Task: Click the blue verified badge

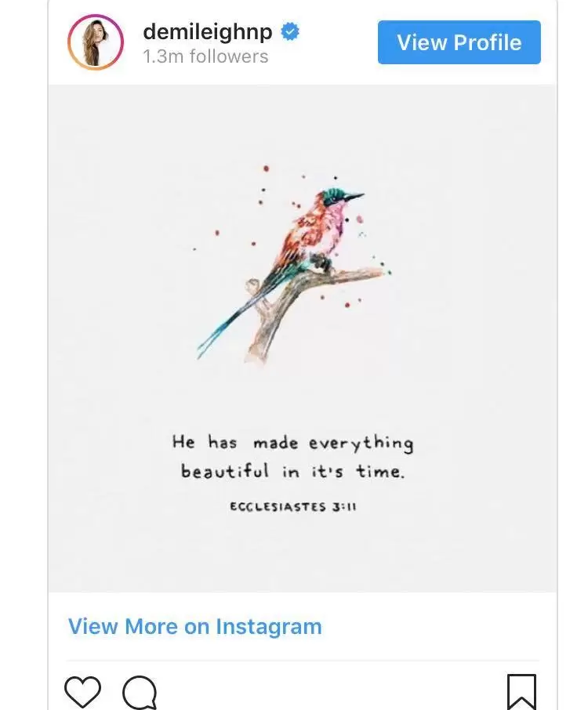Action: (290, 31)
